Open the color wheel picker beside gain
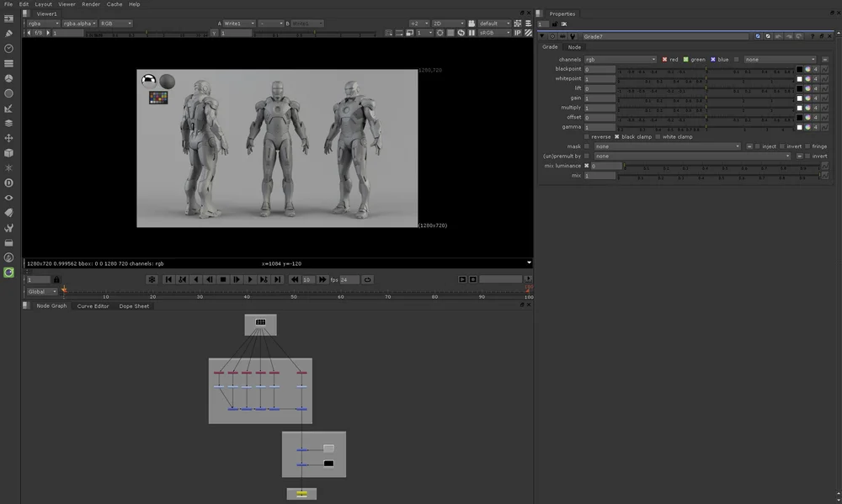This screenshot has height=504, width=842. (809, 98)
